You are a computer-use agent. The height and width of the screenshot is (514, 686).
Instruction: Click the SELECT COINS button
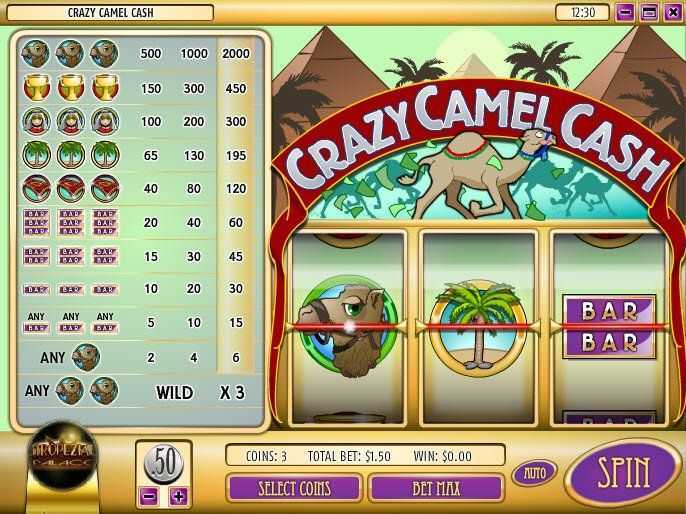(294, 488)
